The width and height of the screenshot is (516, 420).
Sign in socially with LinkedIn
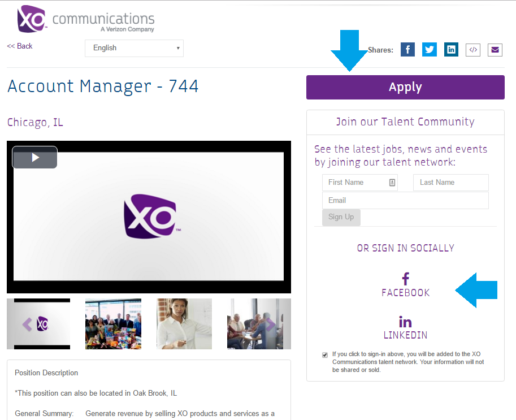click(x=405, y=327)
